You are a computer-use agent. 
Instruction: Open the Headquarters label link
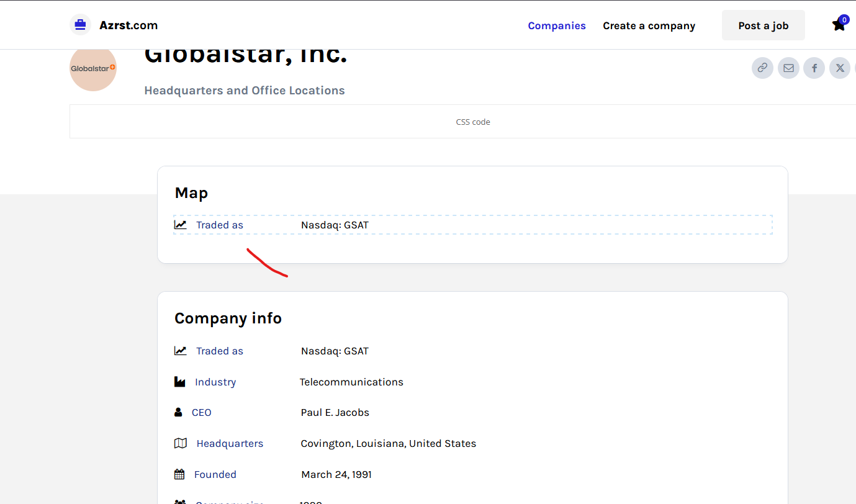(230, 443)
